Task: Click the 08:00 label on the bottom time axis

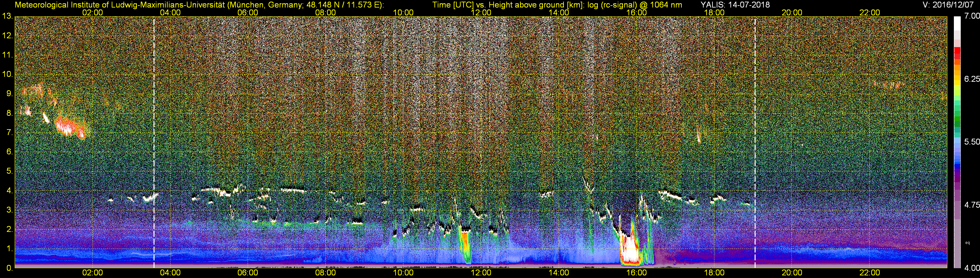Action: pyautogui.click(x=326, y=273)
